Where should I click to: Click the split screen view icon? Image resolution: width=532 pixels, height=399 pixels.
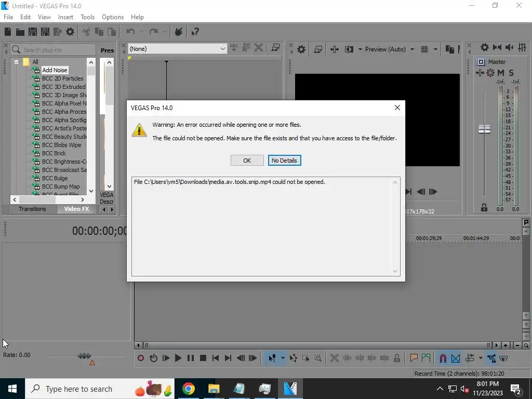tap(349, 49)
